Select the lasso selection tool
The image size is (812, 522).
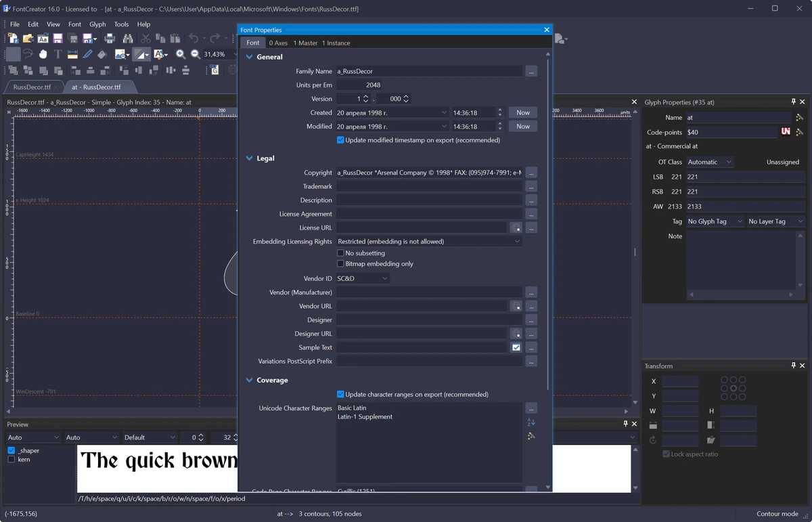[x=28, y=54]
